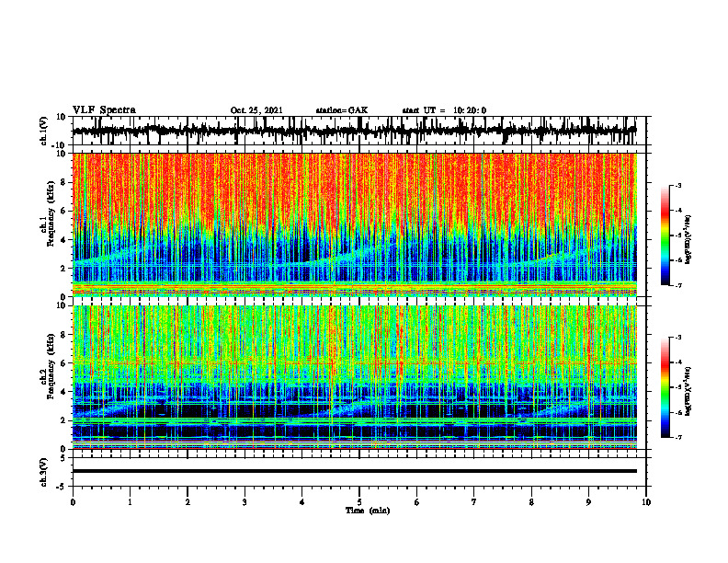The image size is (728, 563).
Task: Select the ch.2 colorbar log(PSD) unit label
Action: click(x=688, y=391)
